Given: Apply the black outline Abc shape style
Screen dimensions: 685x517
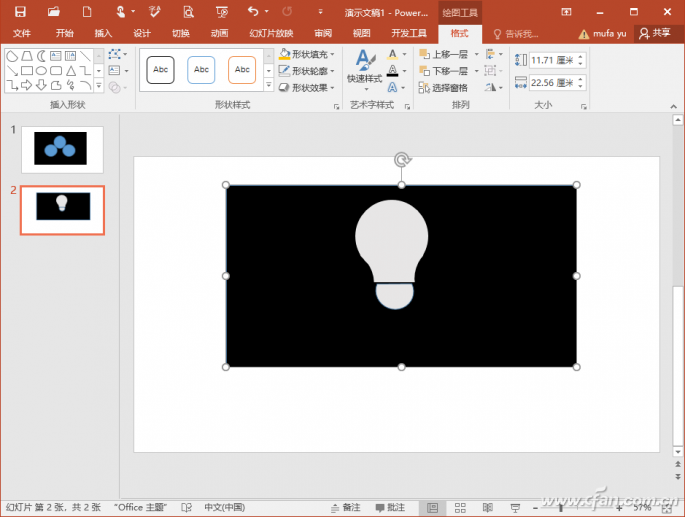Looking at the screenshot, I should click(x=160, y=70).
